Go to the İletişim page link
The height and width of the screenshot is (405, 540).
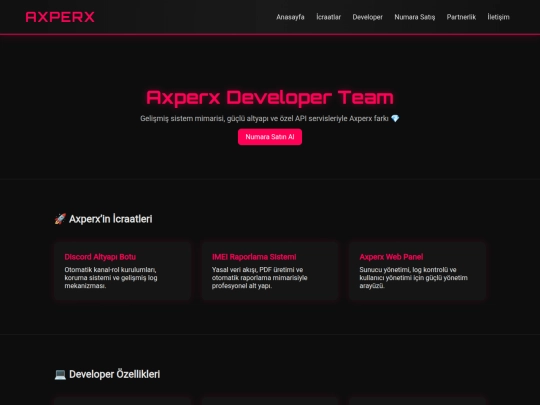(x=498, y=17)
